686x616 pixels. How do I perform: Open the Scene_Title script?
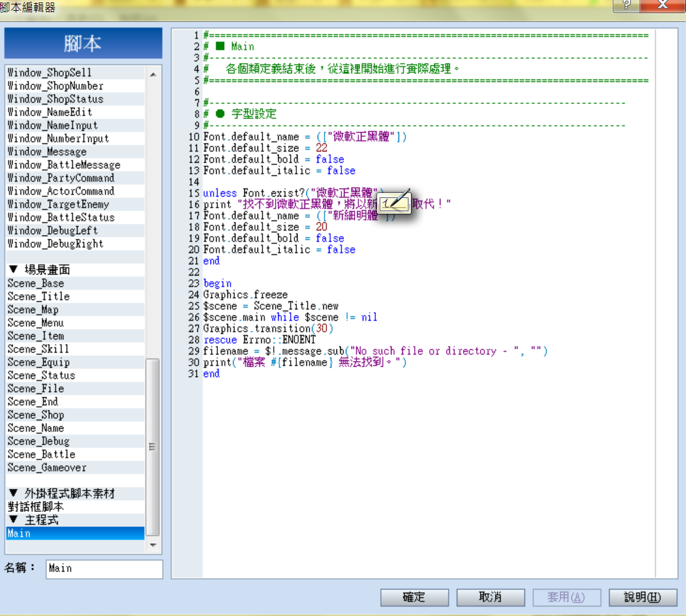(75, 296)
